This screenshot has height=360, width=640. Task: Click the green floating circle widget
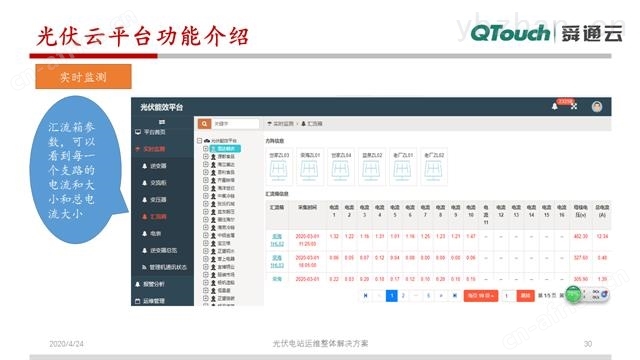573,294
